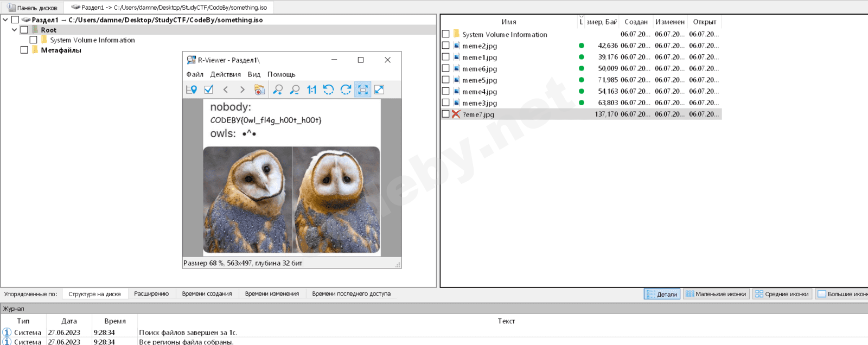
Task: Rotate image counterclockwise in R-Viewer
Action: tap(328, 90)
